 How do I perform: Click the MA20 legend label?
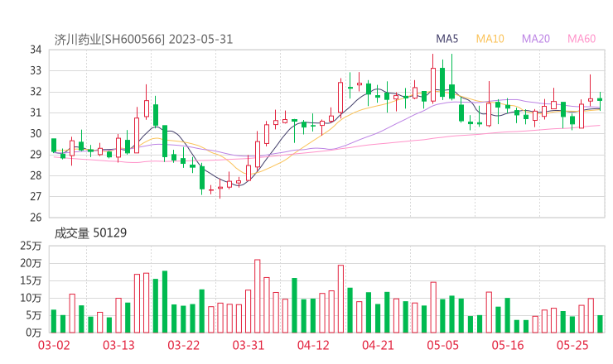pyautogui.click(x=536, y=39)
